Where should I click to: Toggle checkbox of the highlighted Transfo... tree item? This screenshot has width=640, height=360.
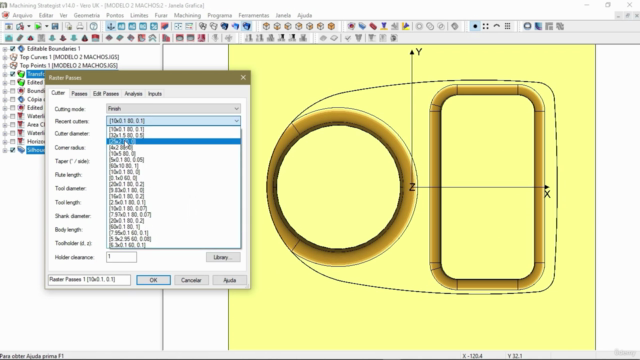pyautogui.click(x=13, y=74)
